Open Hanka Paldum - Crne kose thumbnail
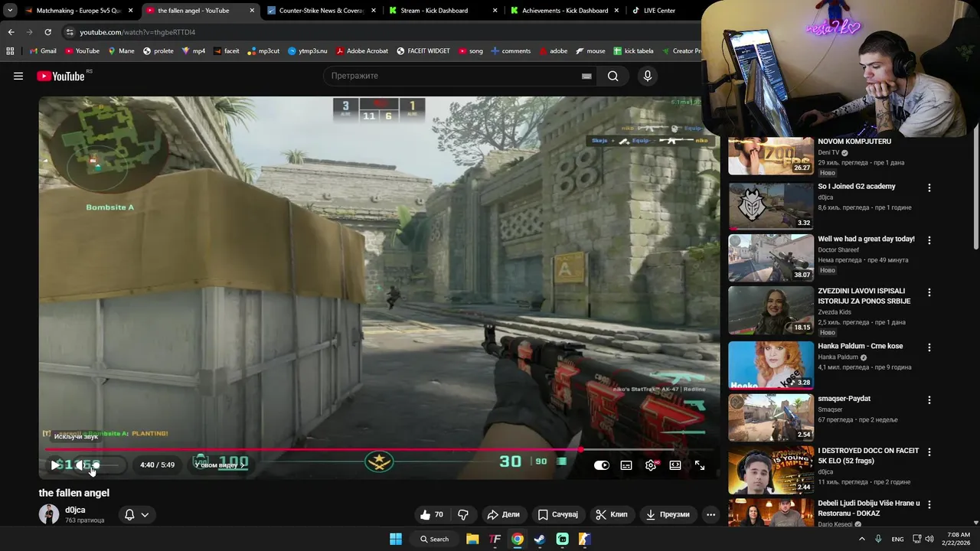Image resolution: width=980 pixels, height=551 pixels. 770,365
